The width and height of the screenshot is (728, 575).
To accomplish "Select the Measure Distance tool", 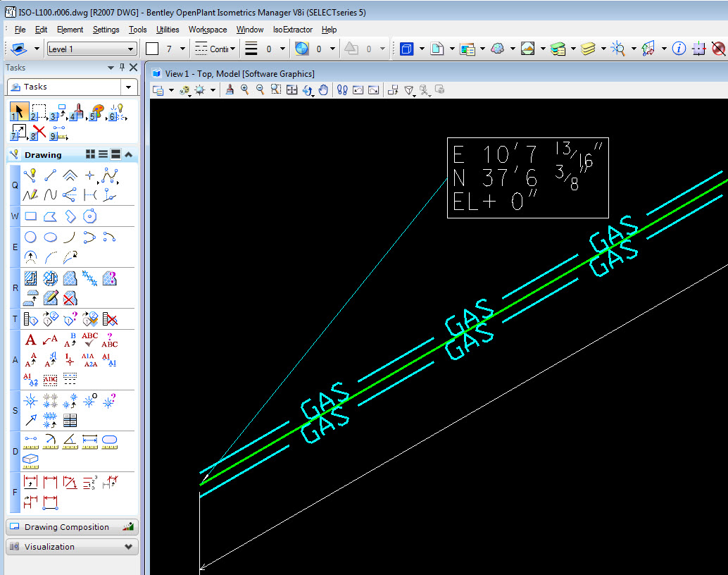I will tap(31, 442).
